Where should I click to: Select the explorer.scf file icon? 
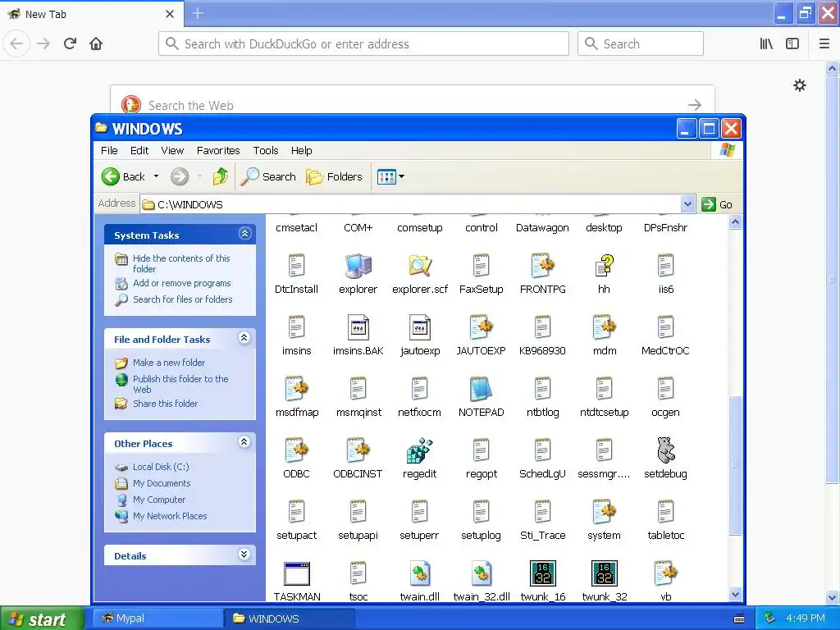click(x=419, y=266)
